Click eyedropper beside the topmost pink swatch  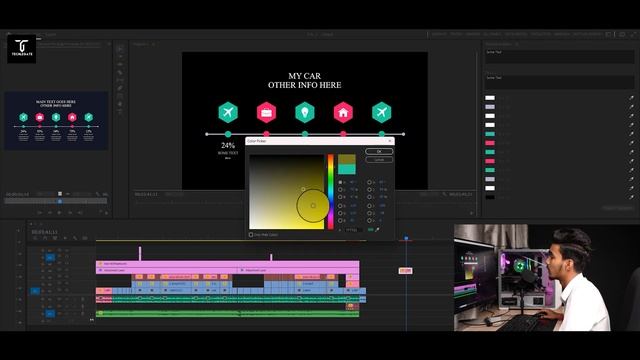[x=631, y=143]
